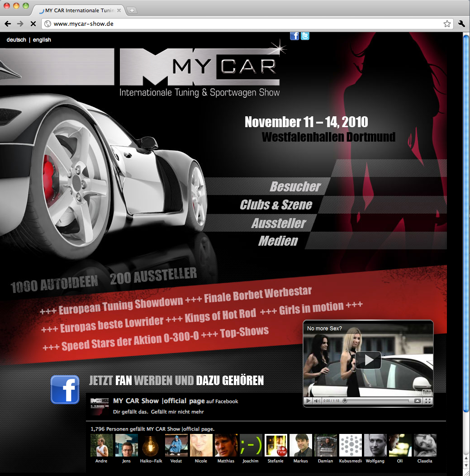Select the MY CAR Internationale Tuning tab

[x=79, y=10]
